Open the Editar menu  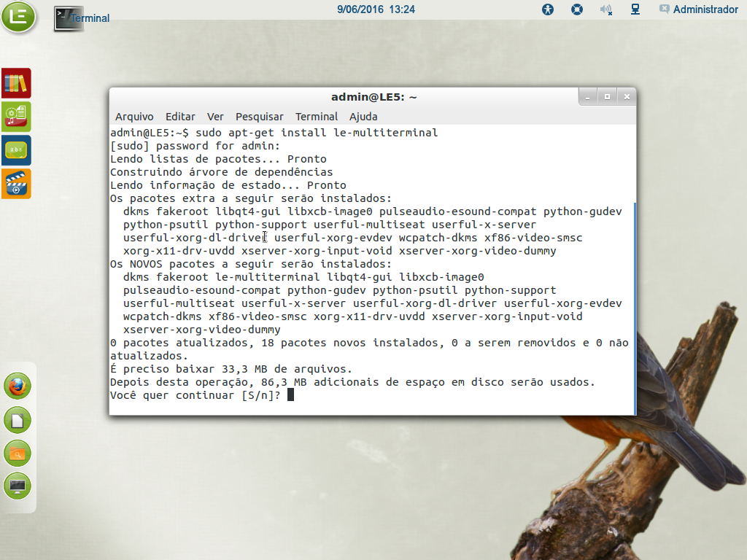tap(180, 117)
